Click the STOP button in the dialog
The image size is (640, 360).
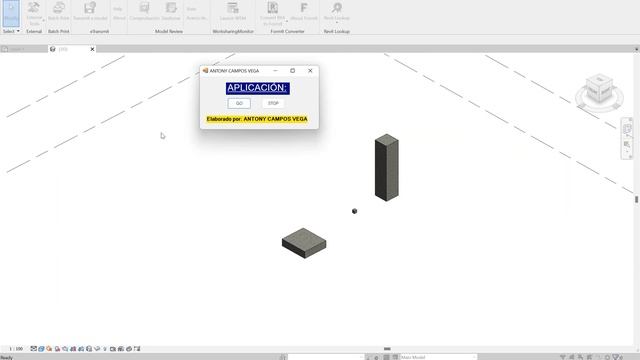273,103
